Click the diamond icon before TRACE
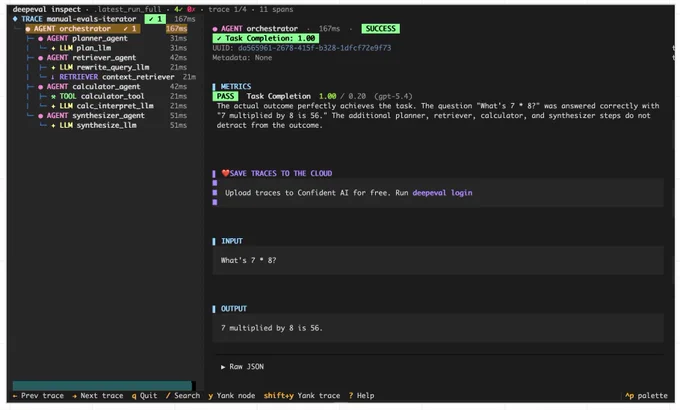 coord(15,19)
